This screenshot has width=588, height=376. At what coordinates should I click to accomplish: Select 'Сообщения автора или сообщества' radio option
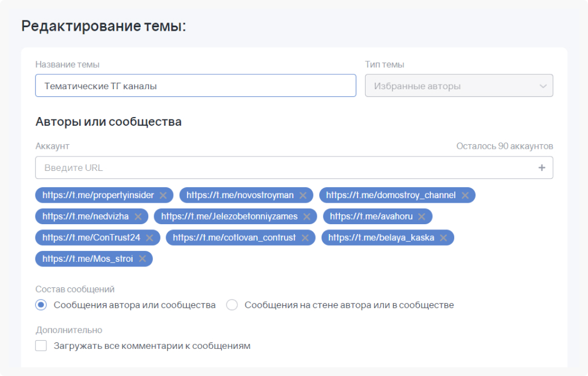41,305
